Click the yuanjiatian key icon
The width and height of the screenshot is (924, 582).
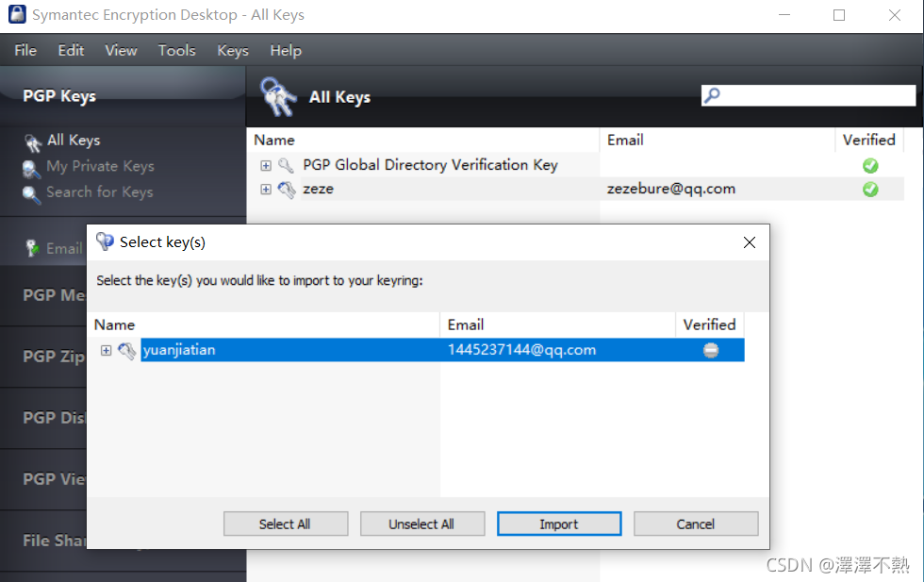tap(126, 350)
